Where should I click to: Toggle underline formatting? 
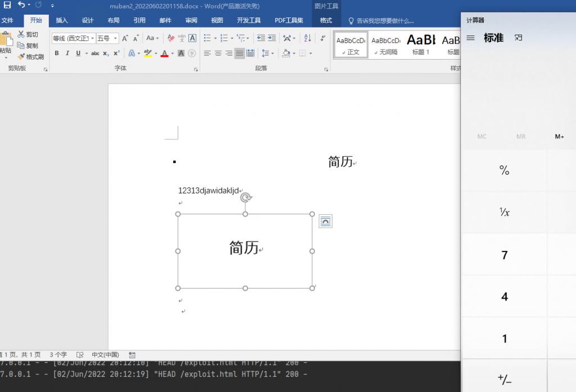coord(78,53)
